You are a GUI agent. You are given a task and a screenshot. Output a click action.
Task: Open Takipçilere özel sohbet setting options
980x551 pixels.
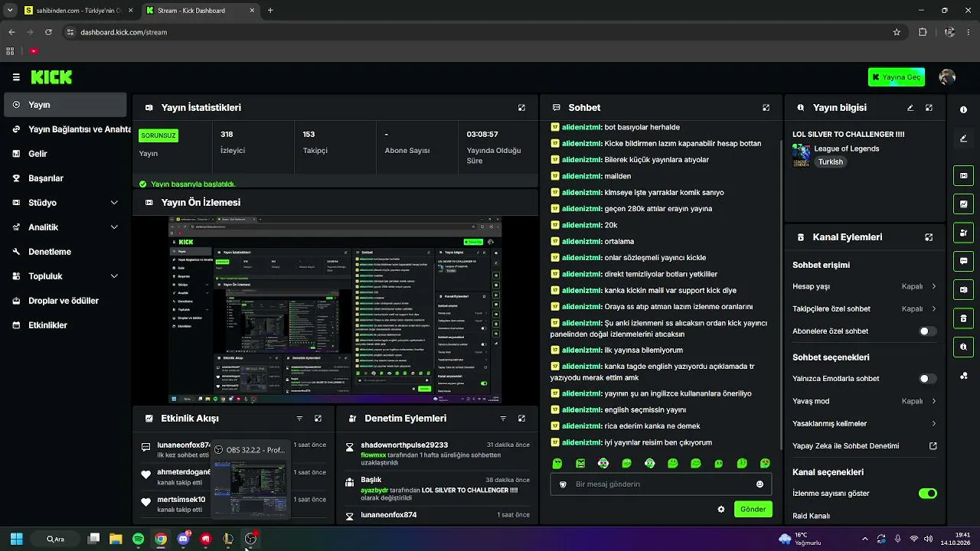[x=864, y=309]
